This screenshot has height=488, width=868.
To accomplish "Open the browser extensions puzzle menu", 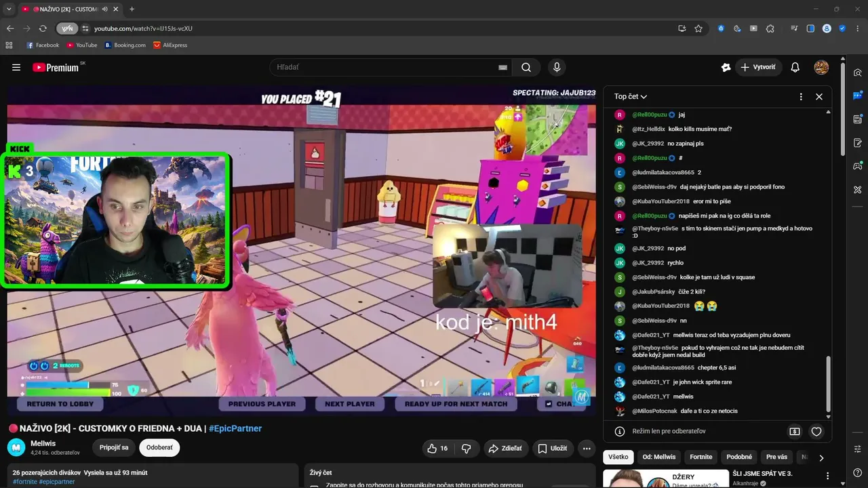I will tap(770, 28).
